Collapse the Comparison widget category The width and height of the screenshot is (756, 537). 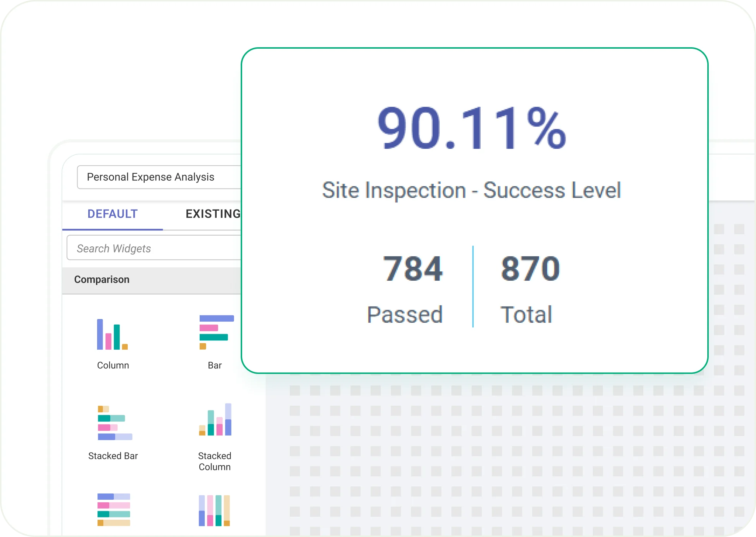pyautogui.click(x=102, y=279)
